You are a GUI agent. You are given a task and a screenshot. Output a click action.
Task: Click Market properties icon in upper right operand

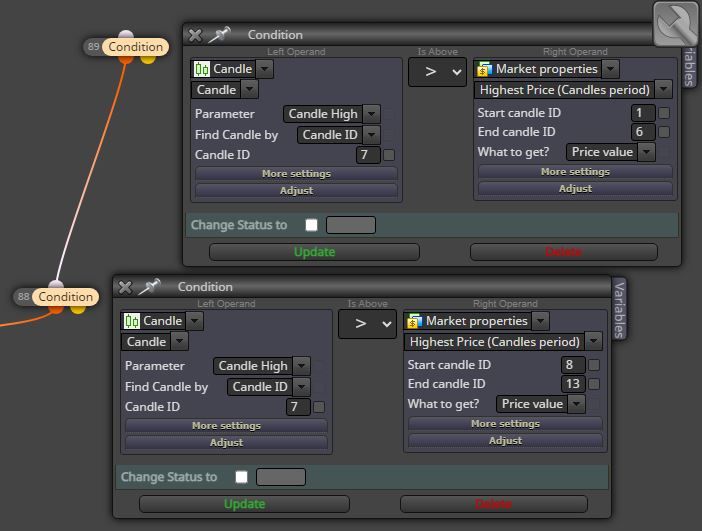point(484,69)
